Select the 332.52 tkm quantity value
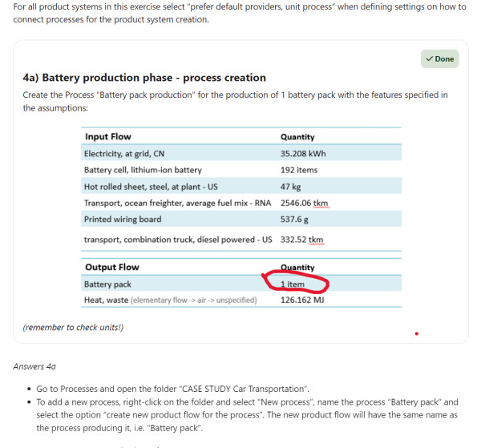 (302, 240)
